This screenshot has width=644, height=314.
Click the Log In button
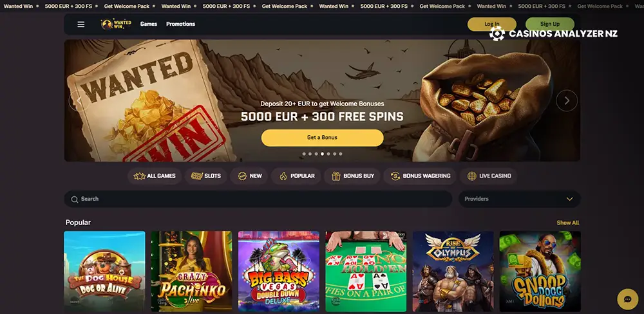[x=491, y=24]
